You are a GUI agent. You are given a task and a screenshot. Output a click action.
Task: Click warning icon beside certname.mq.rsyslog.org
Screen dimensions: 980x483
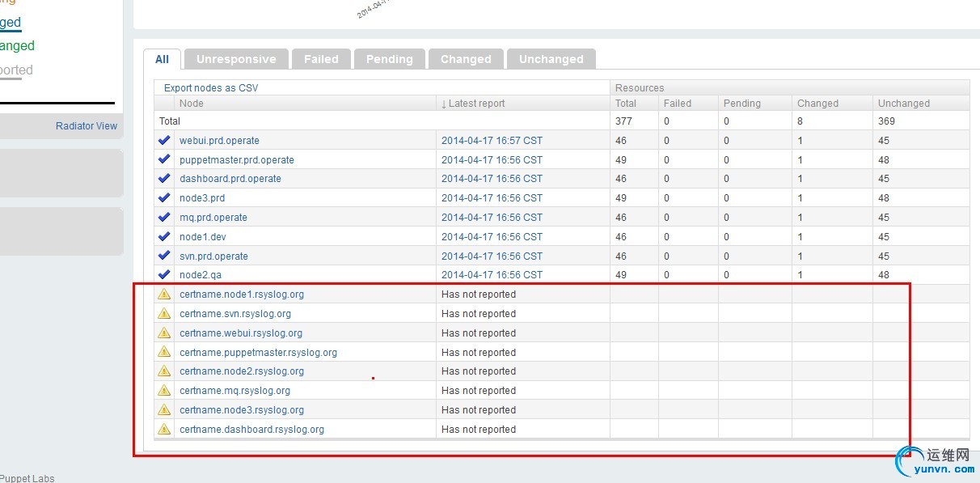click(x=164, y=390)
